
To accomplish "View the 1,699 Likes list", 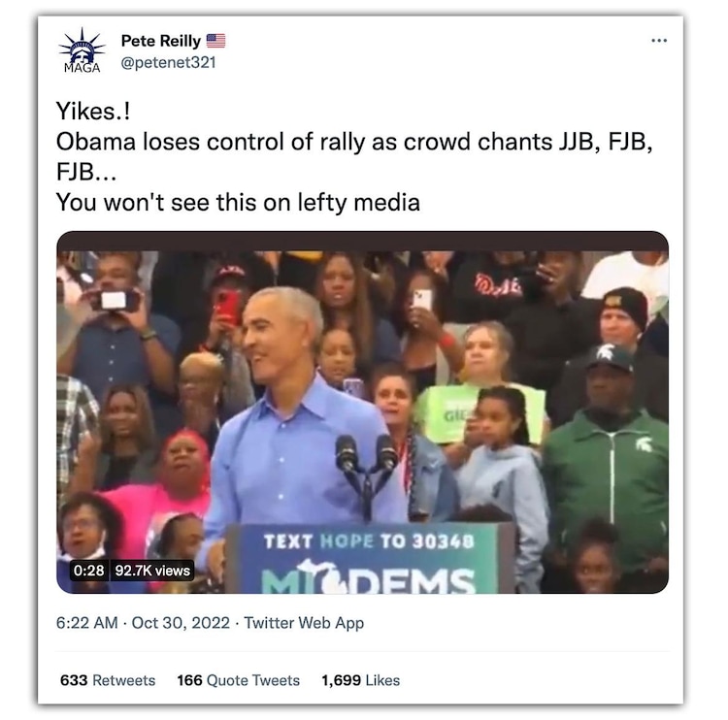I will pyautogui.click(x=360, y=680).
